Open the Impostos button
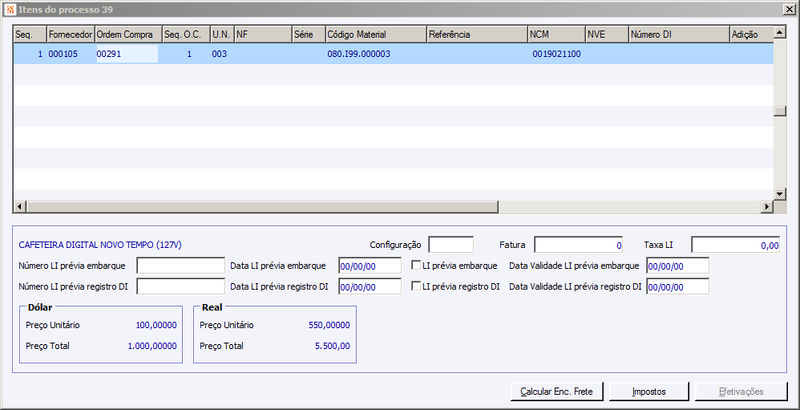Screen dimensions: 800x410 pos(649,392)
